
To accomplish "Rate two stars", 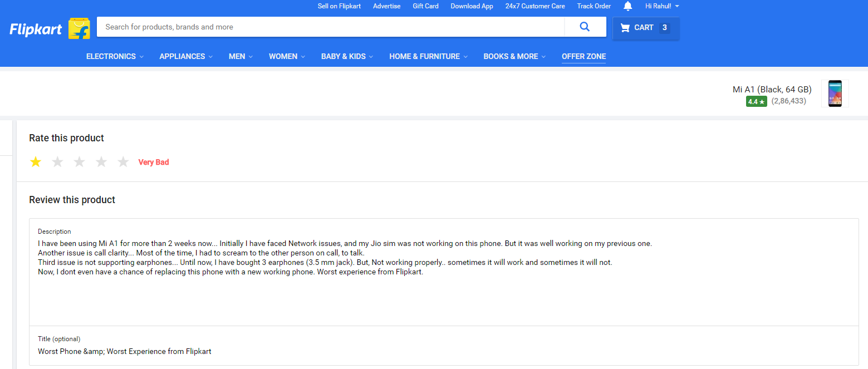I will point(57,162).
